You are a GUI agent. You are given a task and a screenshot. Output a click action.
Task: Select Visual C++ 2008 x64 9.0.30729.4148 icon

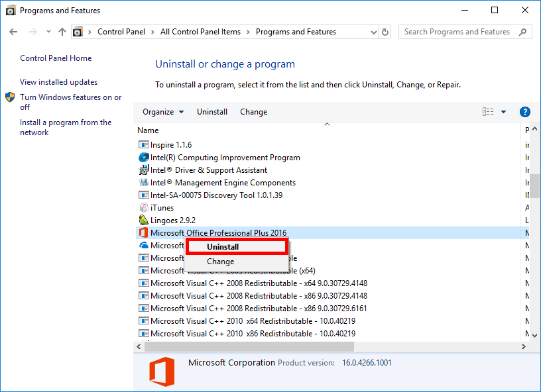pos(143,283)
